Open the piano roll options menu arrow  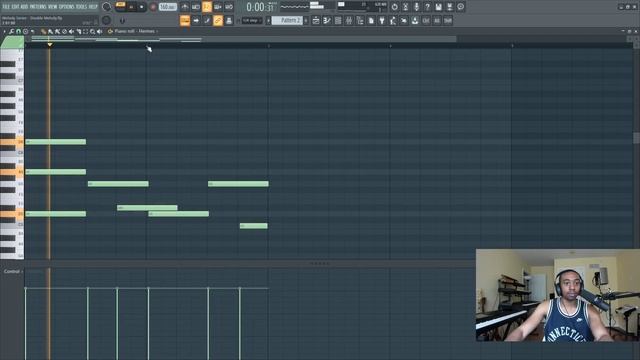4,31
